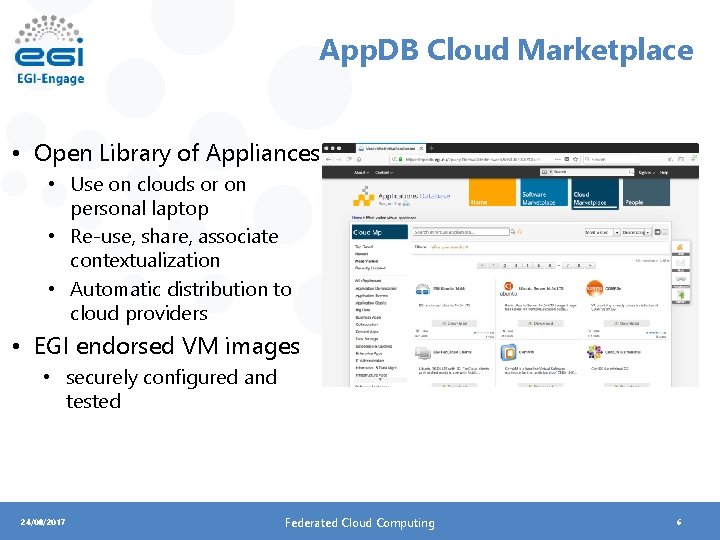The height and width of the screenshot is (540, 720).
Task: Open the Contact dropdown menu
Action: tap(384, 172)
